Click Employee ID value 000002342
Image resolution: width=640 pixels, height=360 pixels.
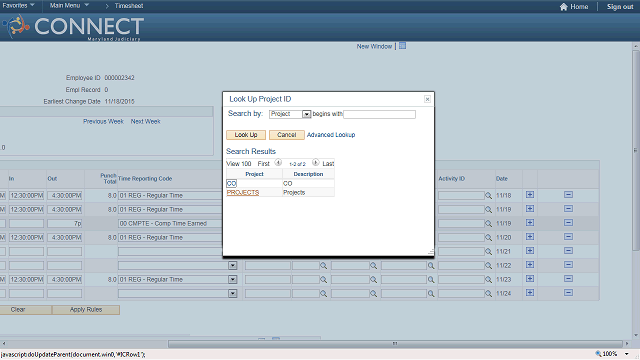(x=119, y=78)
